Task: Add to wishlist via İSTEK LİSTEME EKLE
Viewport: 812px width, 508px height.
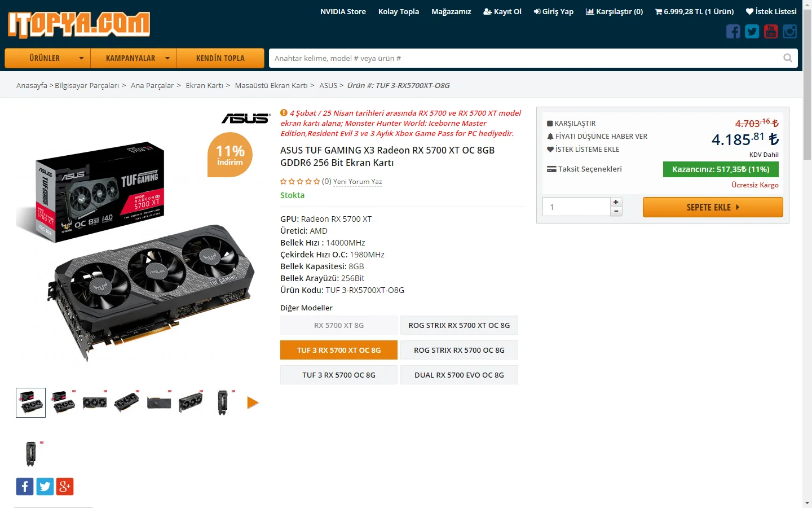Action: tap(583, 150)
